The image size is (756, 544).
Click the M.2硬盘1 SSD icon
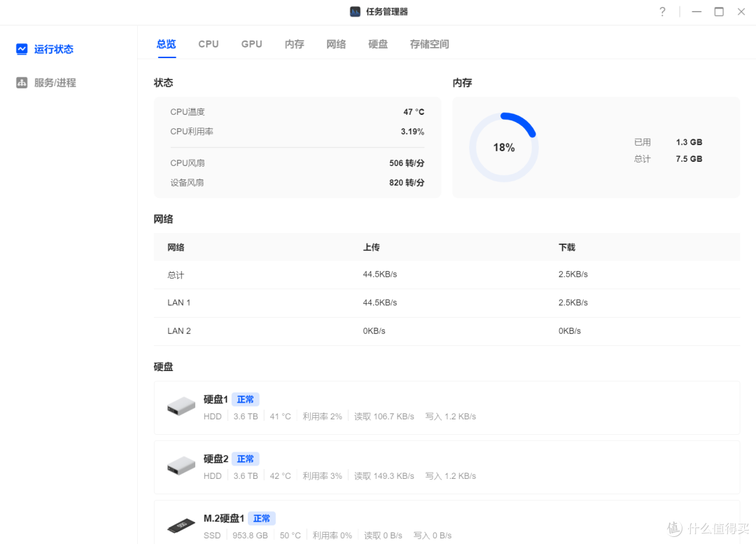181,525
